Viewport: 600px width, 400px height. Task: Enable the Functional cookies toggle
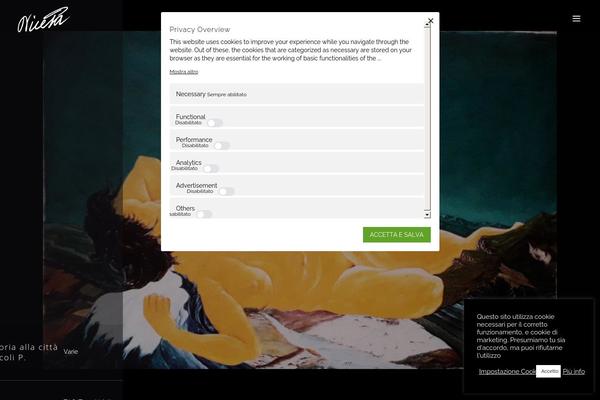[x=215, y=123]
